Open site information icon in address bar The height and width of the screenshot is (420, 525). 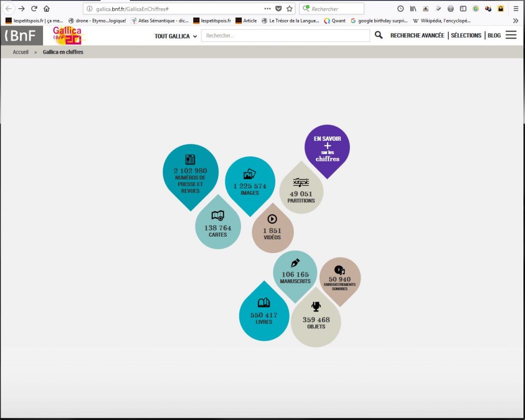pos(89,9)
